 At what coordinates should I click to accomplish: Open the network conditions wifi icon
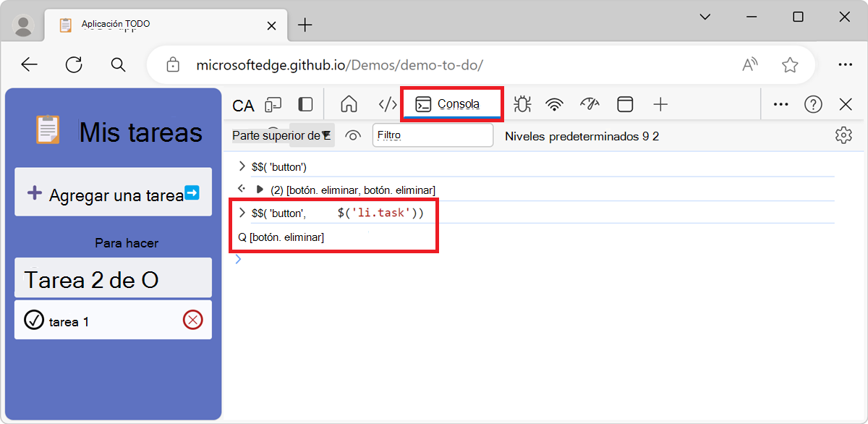coord(554,104)
